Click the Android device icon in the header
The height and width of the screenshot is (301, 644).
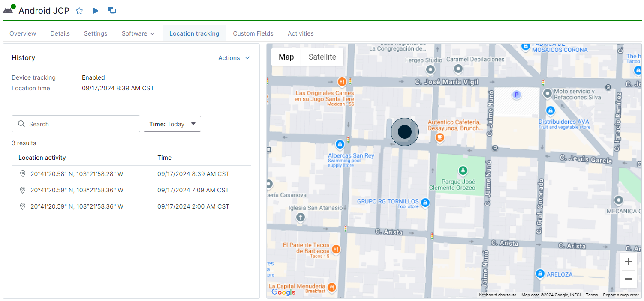coord(9,10)
